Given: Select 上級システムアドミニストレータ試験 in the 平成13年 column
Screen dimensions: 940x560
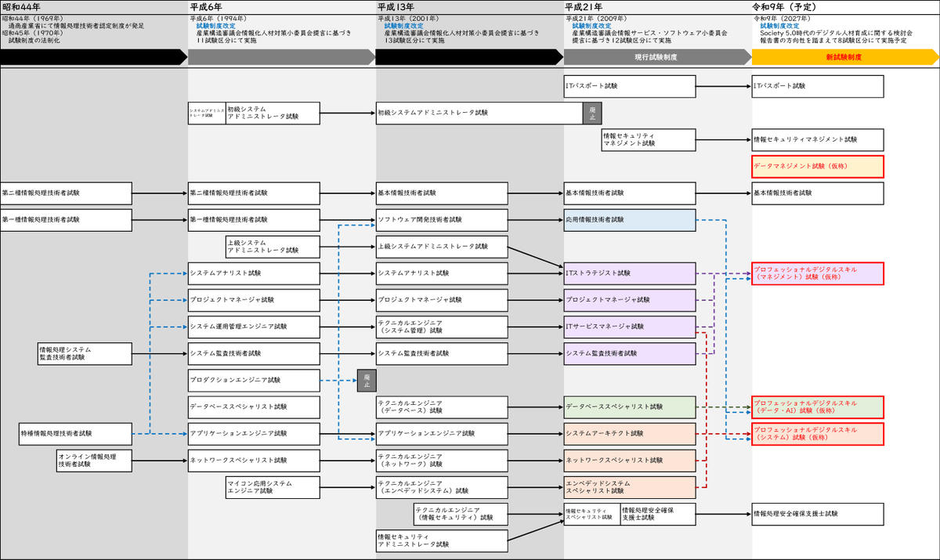Looking at the screenshot, I should pos(442,247).
